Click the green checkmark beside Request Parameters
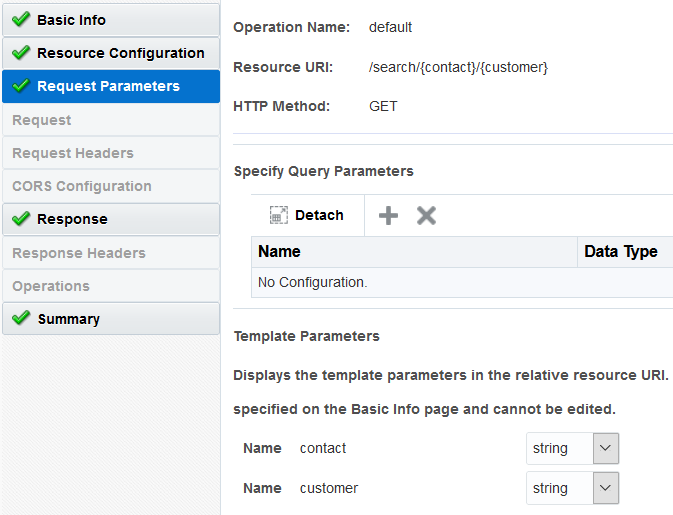 pos(21,86)
